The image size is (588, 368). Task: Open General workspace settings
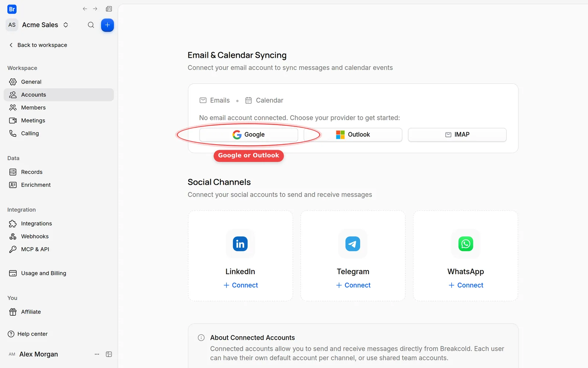pos(59,82)
